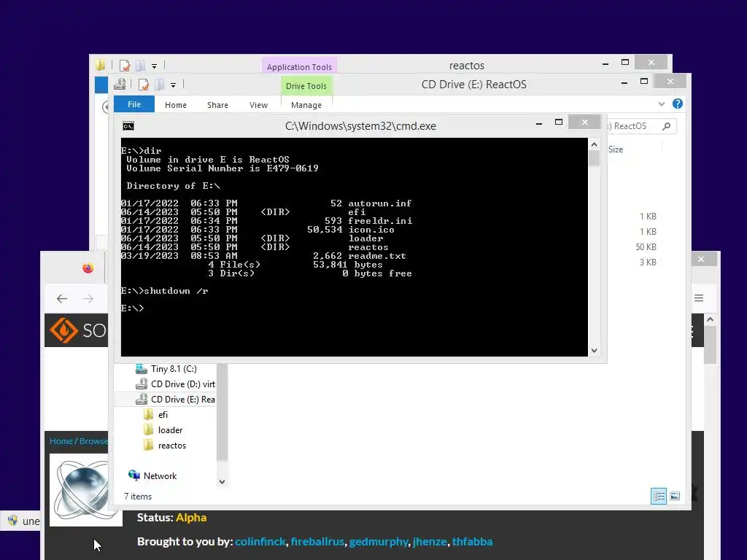Open the reactos folder in tree

(x=172, y=446)
